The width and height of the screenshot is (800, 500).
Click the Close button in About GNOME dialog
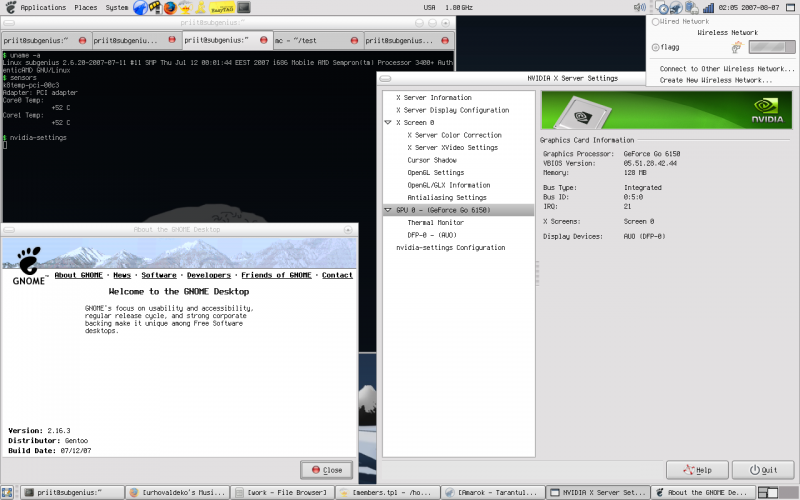[327, 470]
